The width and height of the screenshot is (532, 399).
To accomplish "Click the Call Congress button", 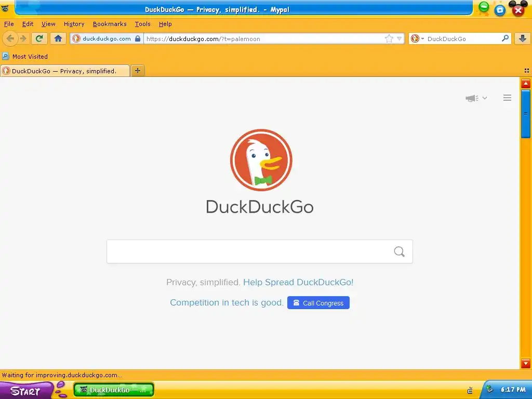I will pyautogui.click(x=318, y=303).
